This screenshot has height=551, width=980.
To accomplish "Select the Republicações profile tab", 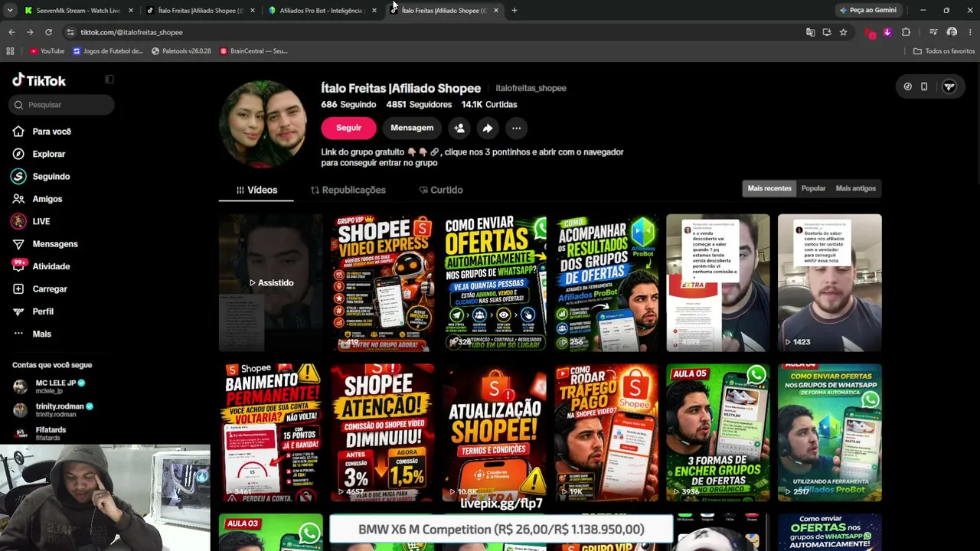I will coord(348,190).
